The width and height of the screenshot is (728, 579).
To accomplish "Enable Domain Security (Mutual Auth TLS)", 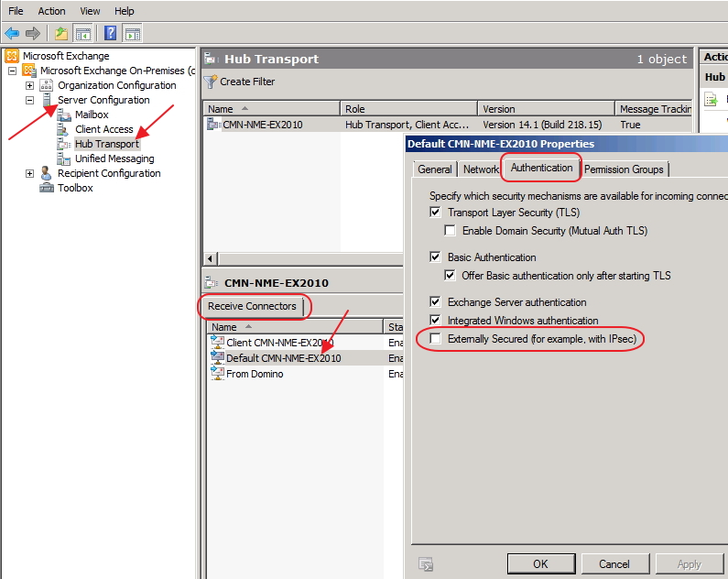I will click(x=450, y=230).
